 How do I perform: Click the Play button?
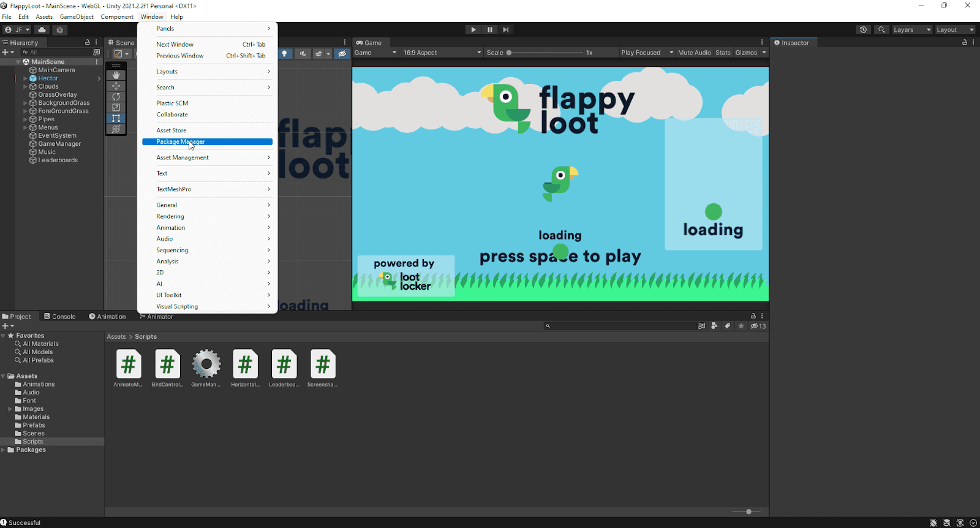pyautogui.click(x=473, y=29)
